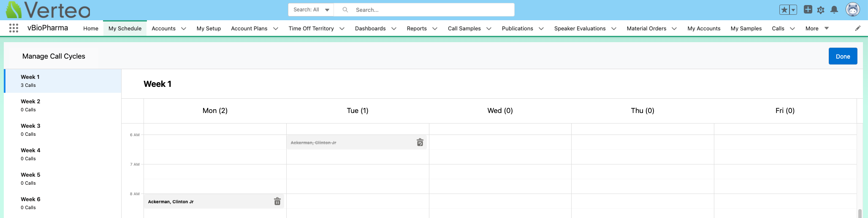868x218 pixels.
Task: Click the user profile avatar
Action: 852,9
